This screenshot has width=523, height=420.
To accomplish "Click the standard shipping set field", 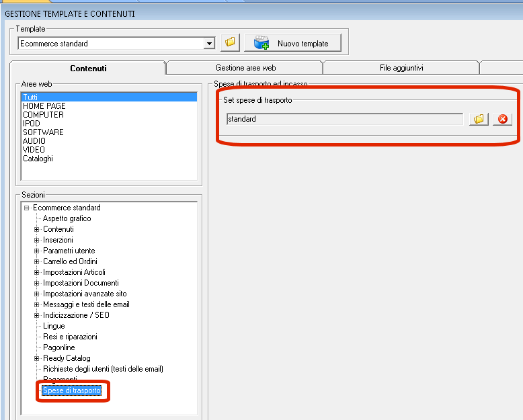I will point(345,119).
